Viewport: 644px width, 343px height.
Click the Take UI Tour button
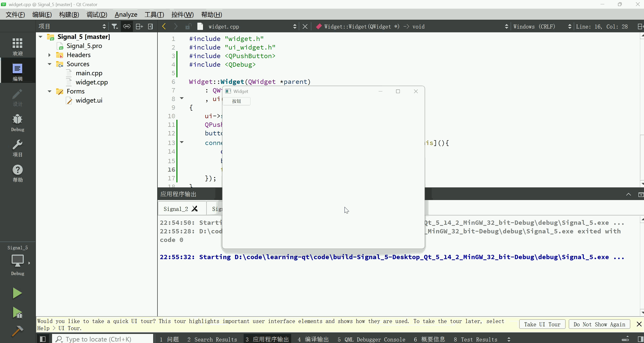pos(542,324)
